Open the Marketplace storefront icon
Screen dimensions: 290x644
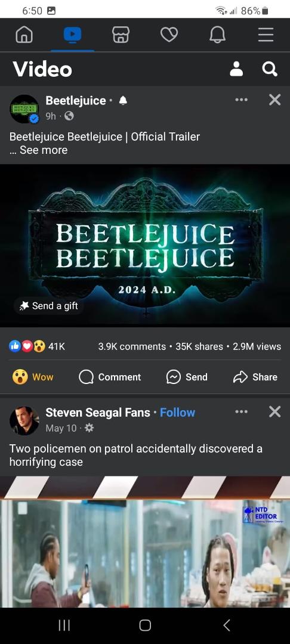coord(121,35)
